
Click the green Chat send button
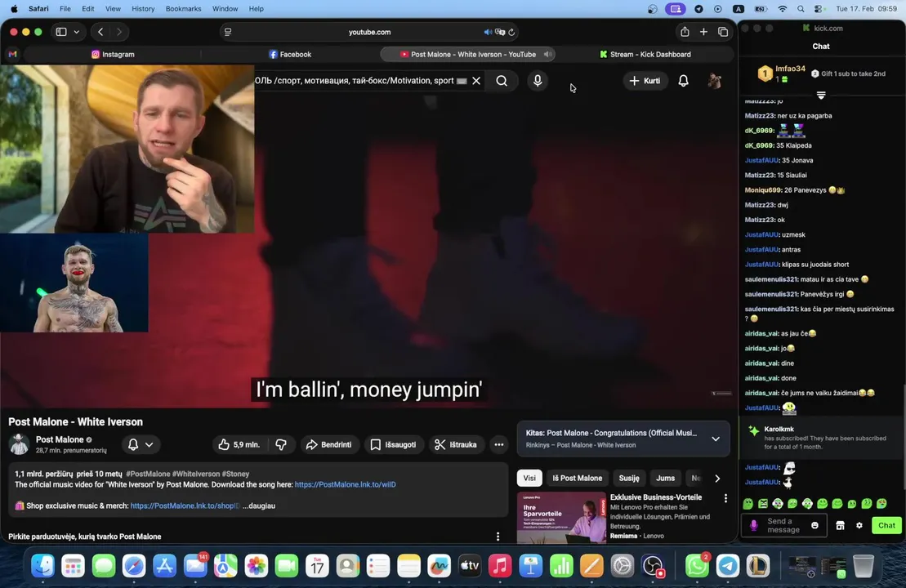pyautogui.click(x=886, y=526)
